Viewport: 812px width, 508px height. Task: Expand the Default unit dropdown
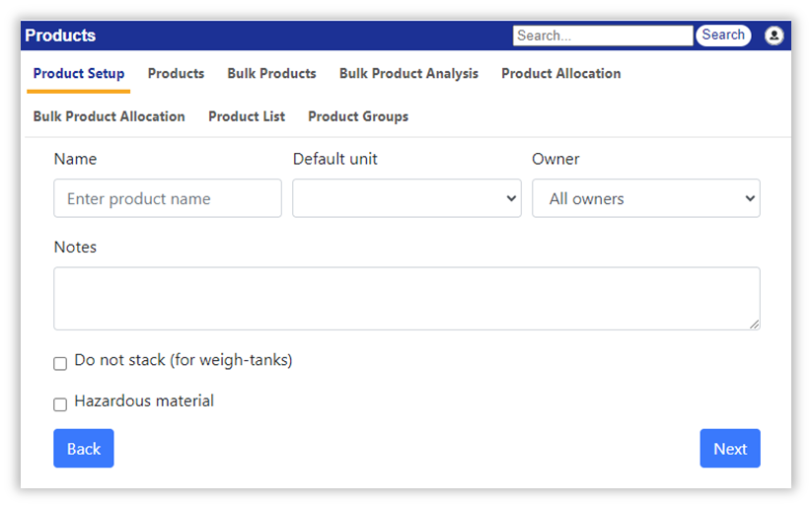coord(406,198)
